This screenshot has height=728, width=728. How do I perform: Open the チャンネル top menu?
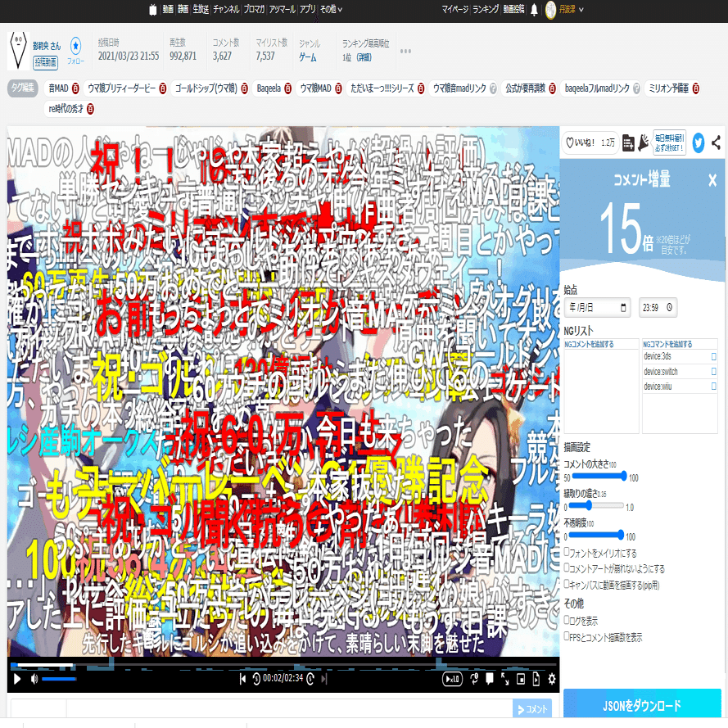(226, 9)
